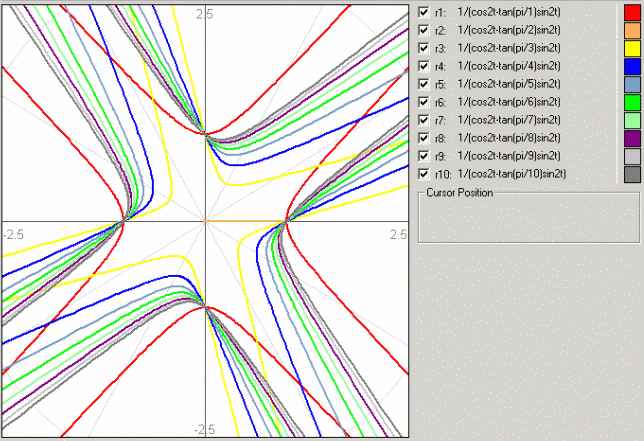
Task: Uncheck the r5 equation checkbox
Action: coord(424,84)
